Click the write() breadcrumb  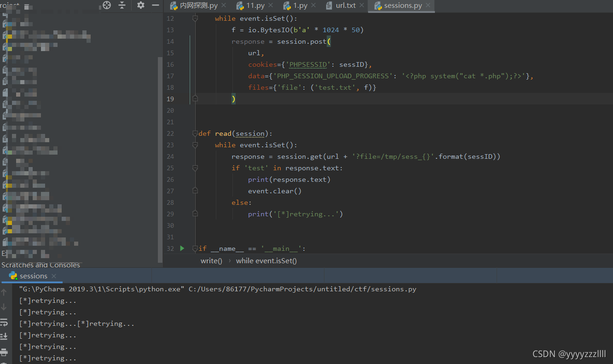click(x=211, y=261)
